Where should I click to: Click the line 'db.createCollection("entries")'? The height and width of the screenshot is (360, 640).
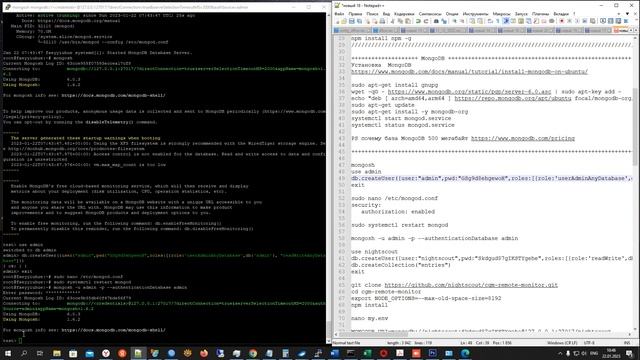pyautogui.click(x=401, y=265)
